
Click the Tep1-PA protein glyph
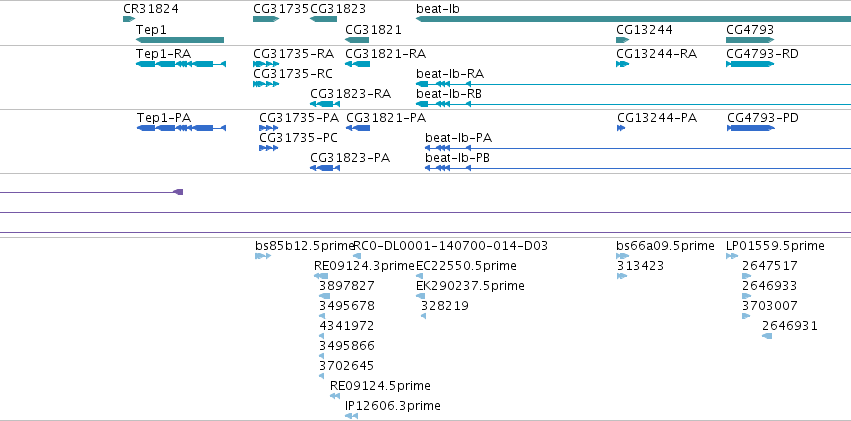click(x=181, y=128)
